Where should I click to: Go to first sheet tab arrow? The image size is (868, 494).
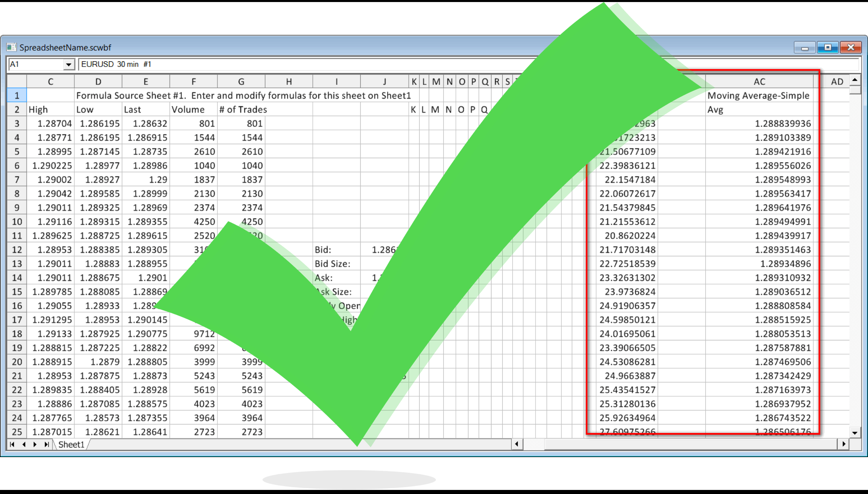(x=12, y=445)
